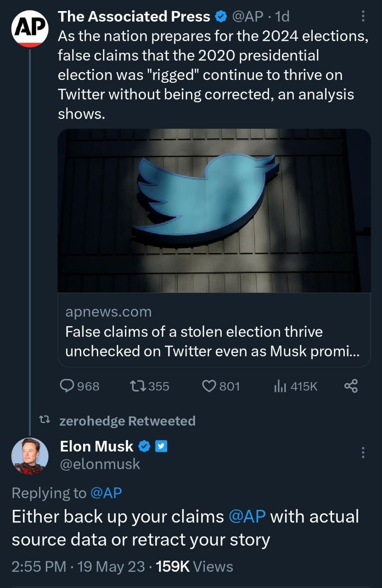Viewport: 382px width, 588px height.
Task: Open AP profile picture avatar
Action: tap(29, 29)
